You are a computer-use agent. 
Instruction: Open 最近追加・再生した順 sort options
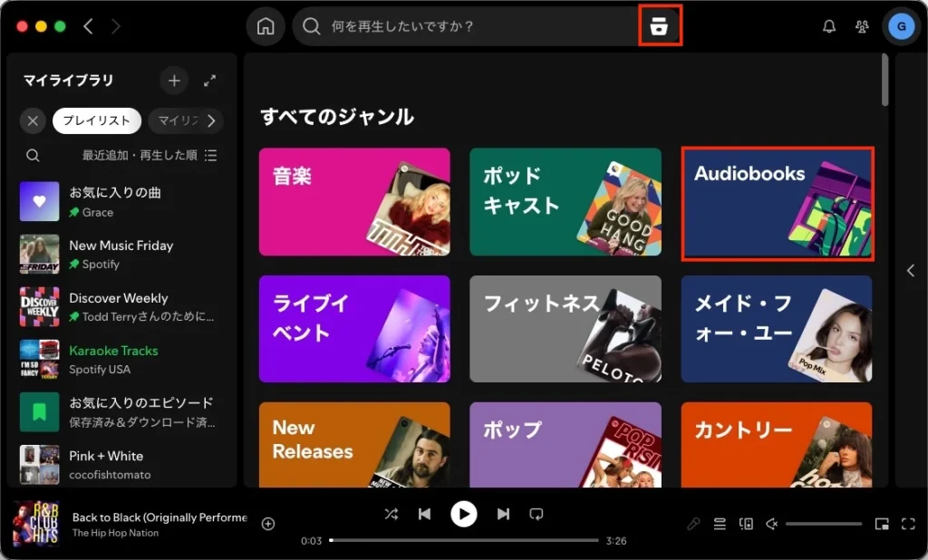point(150,155)
